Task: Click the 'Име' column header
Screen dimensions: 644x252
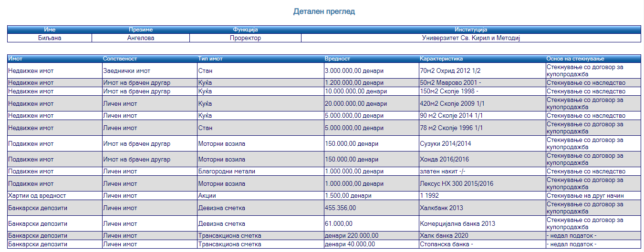Action: click(x=50, y=30)
